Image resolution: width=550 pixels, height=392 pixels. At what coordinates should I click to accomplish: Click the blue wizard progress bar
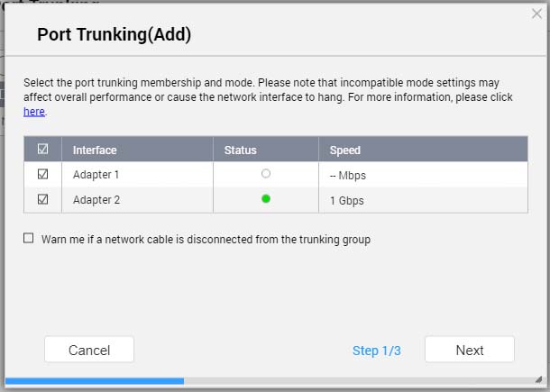click(95, 381)
